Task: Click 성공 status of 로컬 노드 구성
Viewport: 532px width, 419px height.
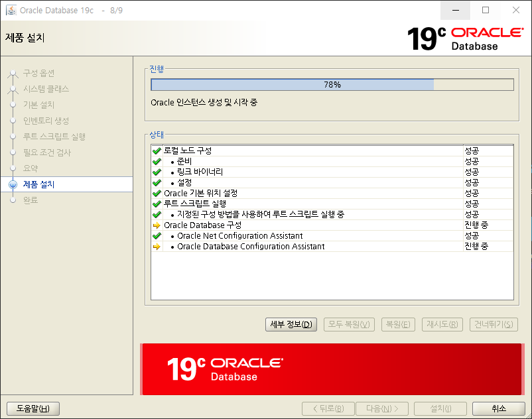Action: click(472, 151)
